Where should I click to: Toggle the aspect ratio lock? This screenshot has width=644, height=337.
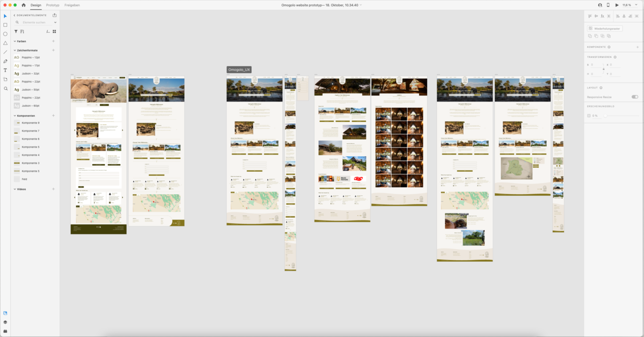click(604, 69)
